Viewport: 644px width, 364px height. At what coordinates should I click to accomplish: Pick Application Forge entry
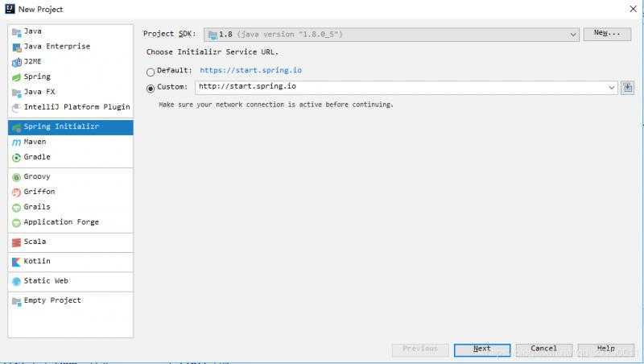(71, 222)
